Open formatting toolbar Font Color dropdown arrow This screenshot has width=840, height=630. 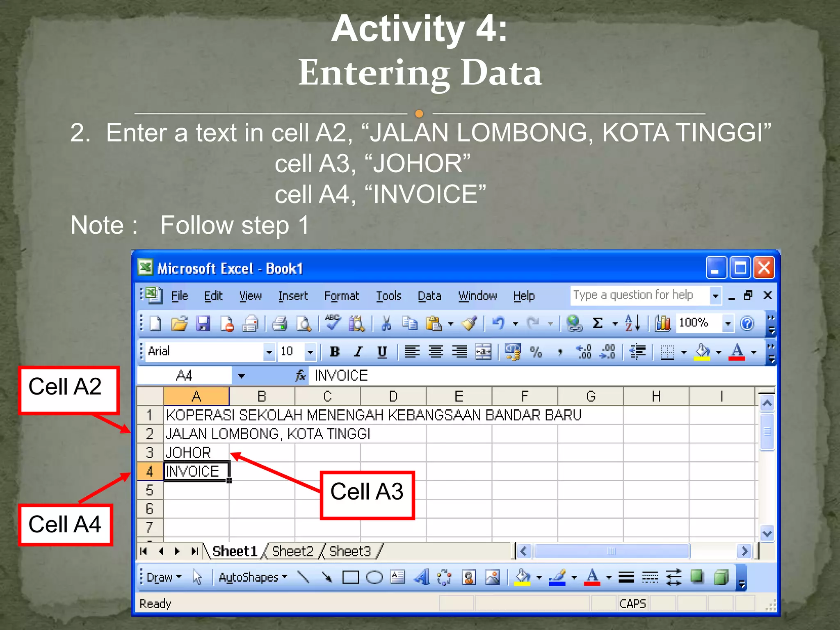[754, 352]
